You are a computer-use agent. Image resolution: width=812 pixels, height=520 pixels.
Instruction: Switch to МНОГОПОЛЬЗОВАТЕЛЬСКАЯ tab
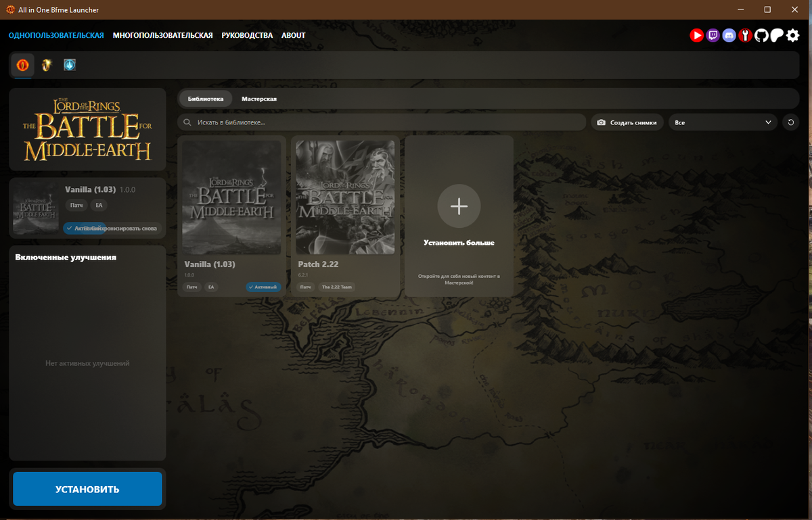pos(163,35)
